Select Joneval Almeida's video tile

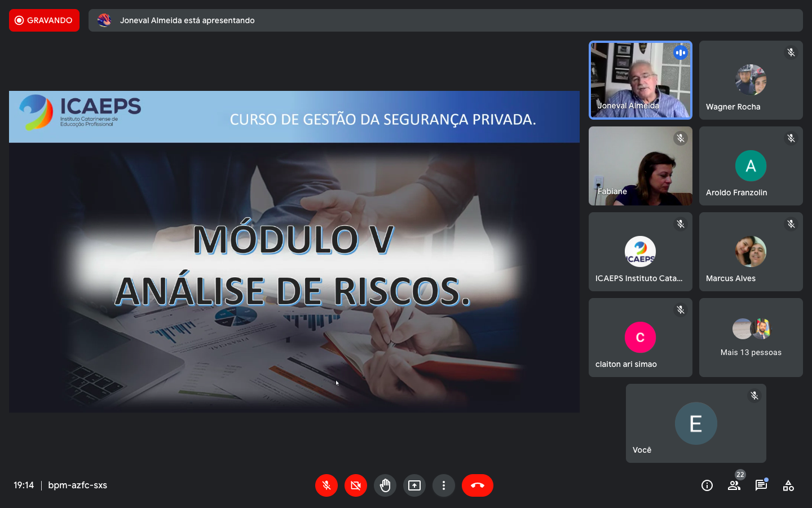pos(640,80)
